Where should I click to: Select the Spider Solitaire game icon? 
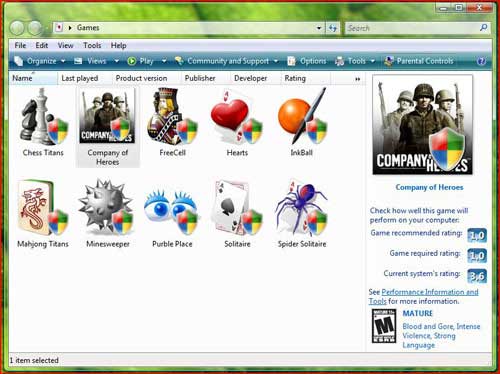302,208
